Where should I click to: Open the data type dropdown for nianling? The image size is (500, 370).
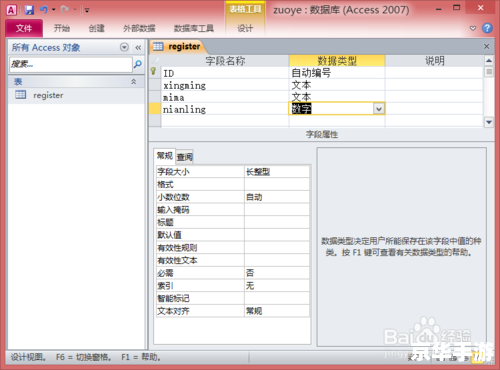pyautogui.click(x=379, y=109)
